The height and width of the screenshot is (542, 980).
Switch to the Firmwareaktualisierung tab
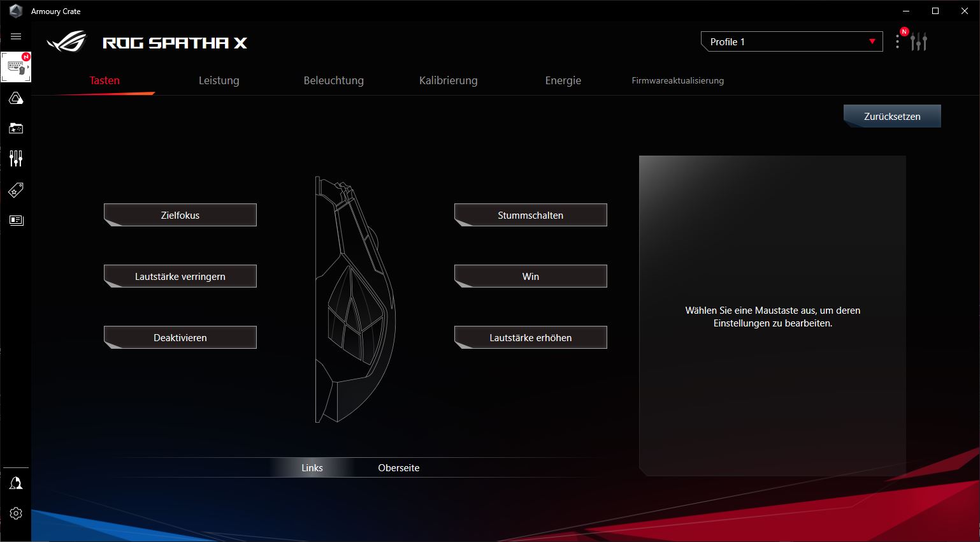point(678,80)
